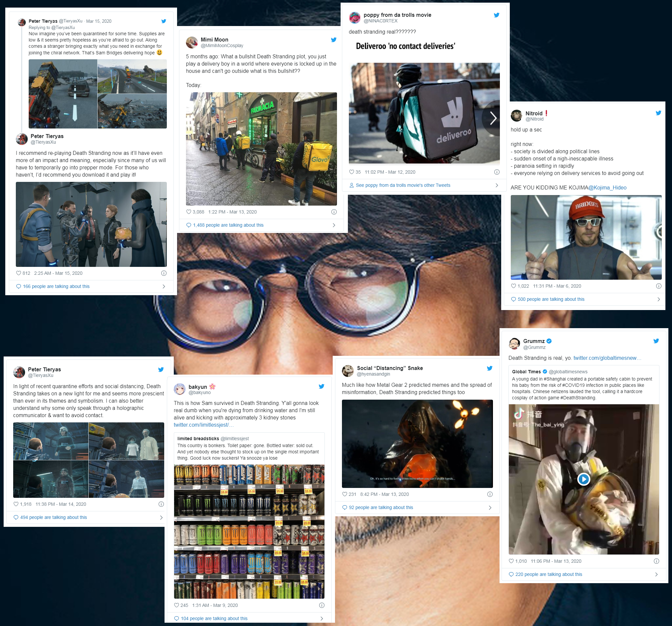
Task: Play the Global Times TikTok video
Action: (583, 479)
